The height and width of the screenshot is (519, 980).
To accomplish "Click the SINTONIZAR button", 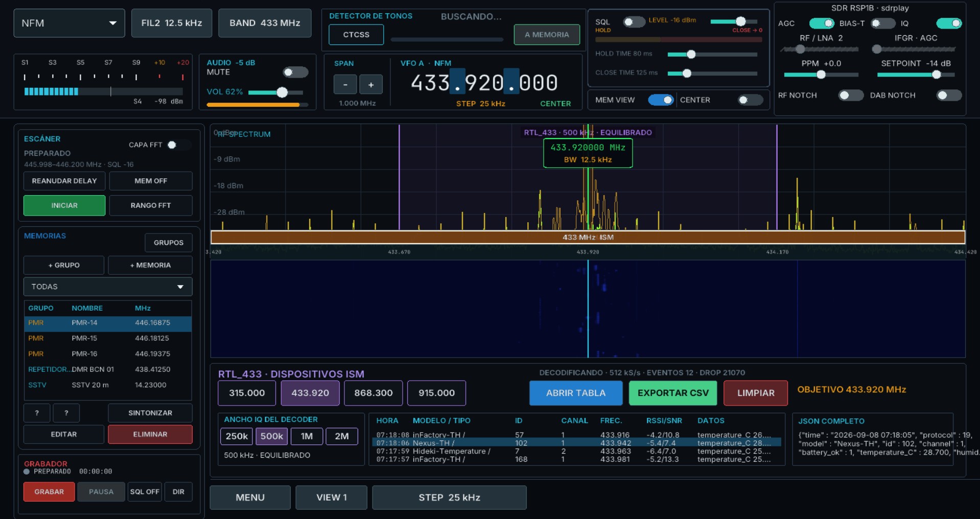I will [150, 413].
